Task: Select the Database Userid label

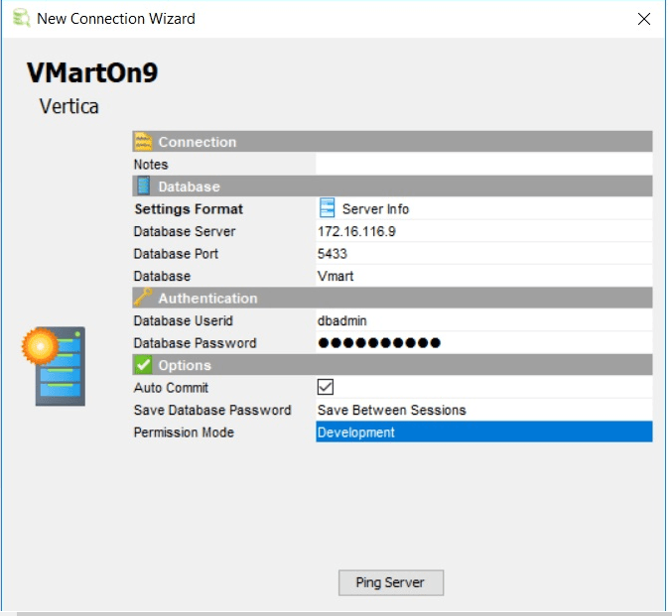Action: click(184, 320)
